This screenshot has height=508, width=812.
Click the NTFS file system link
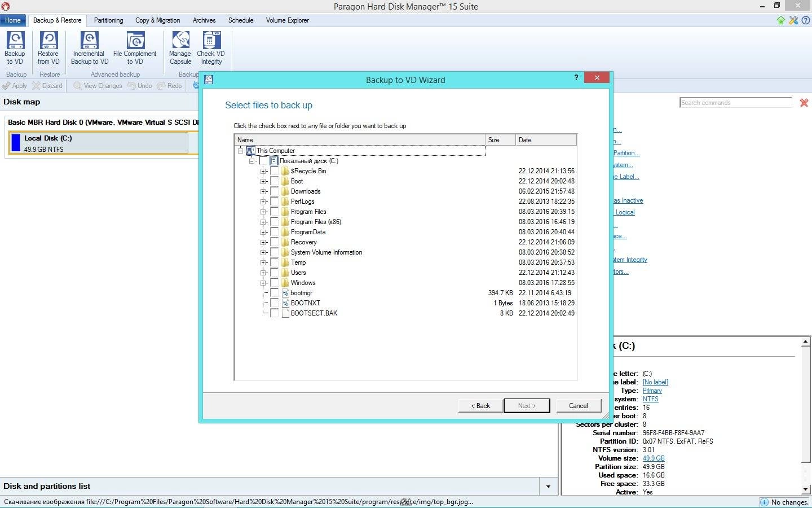[x=651, y=399]
